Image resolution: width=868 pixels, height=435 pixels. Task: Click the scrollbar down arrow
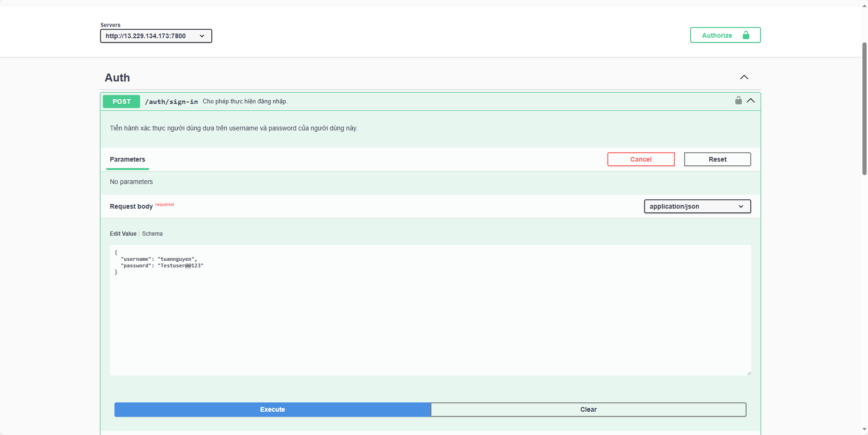[x=864, y=429]
